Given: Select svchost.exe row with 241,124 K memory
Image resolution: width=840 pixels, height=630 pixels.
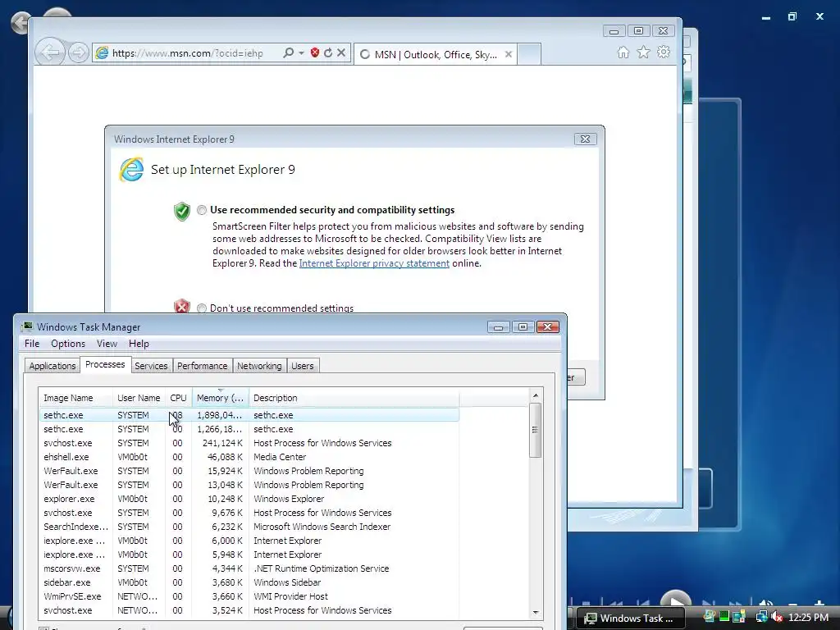Looking at the screenshot, I should point(249,443).
